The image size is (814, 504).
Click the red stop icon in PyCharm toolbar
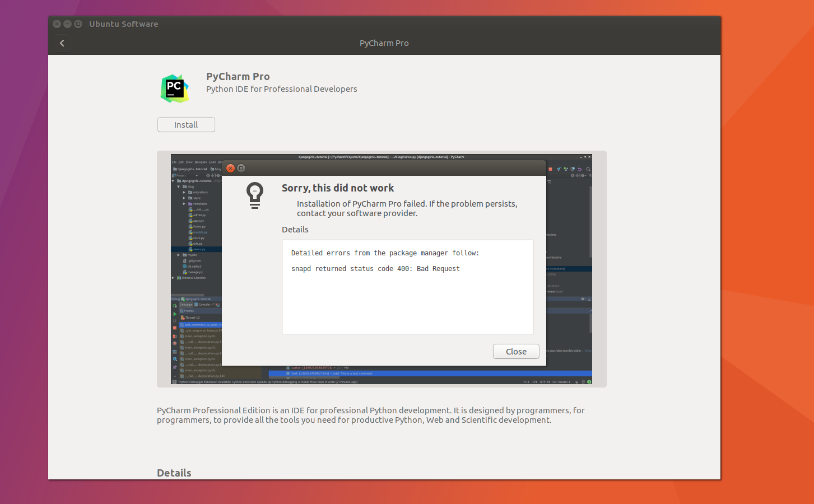[x=550, y=169]
